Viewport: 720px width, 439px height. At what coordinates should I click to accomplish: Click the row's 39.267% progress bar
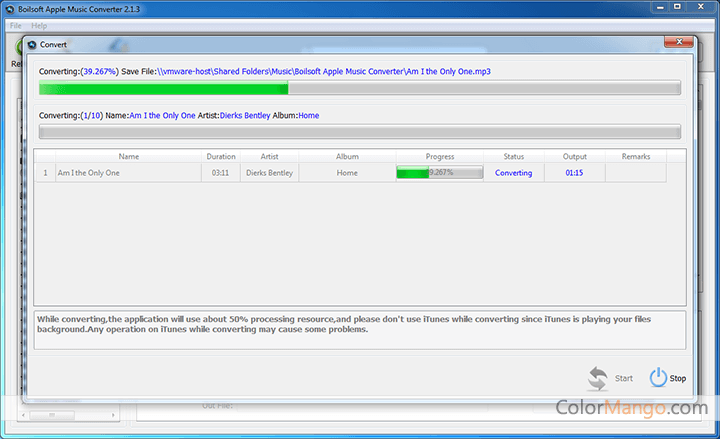click(439, 173)
